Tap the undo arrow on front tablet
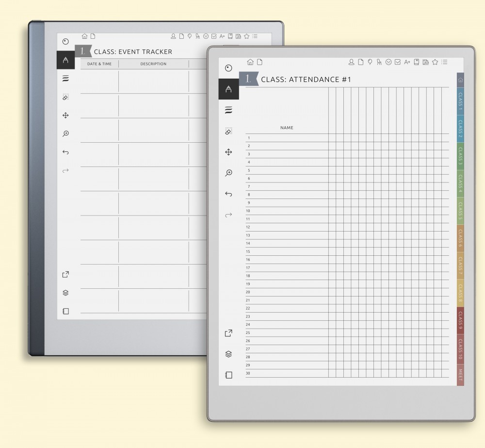Viewport: 485px width, 448px height. point(228,194)
